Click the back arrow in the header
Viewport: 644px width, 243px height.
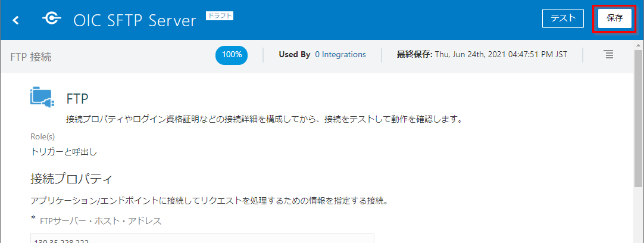click(16, 20)
